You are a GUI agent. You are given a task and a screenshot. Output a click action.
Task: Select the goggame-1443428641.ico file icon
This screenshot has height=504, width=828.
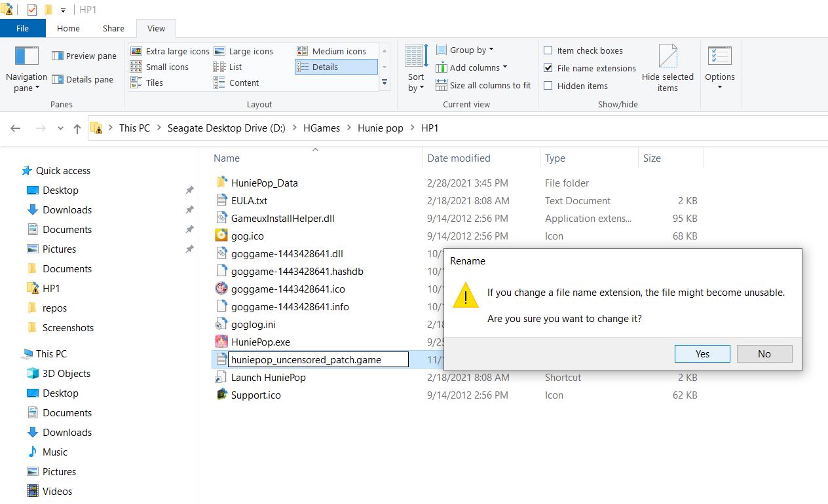tap(221, 289)
